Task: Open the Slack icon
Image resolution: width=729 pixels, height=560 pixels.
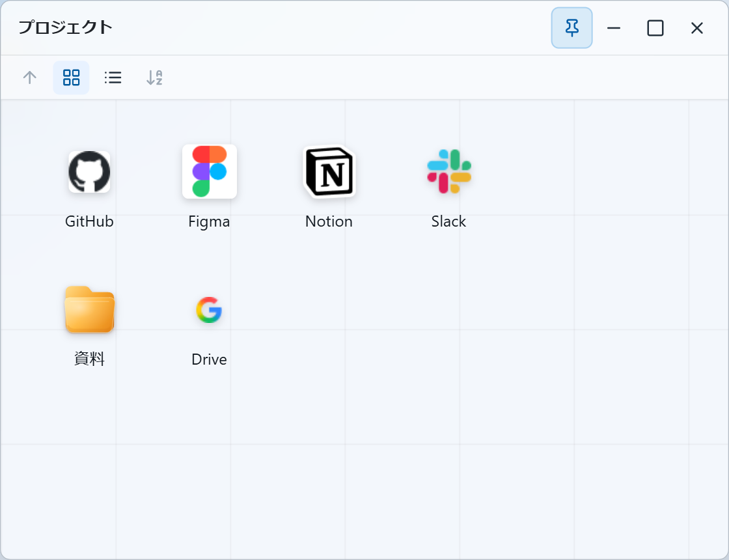Action: click(449, 171)
